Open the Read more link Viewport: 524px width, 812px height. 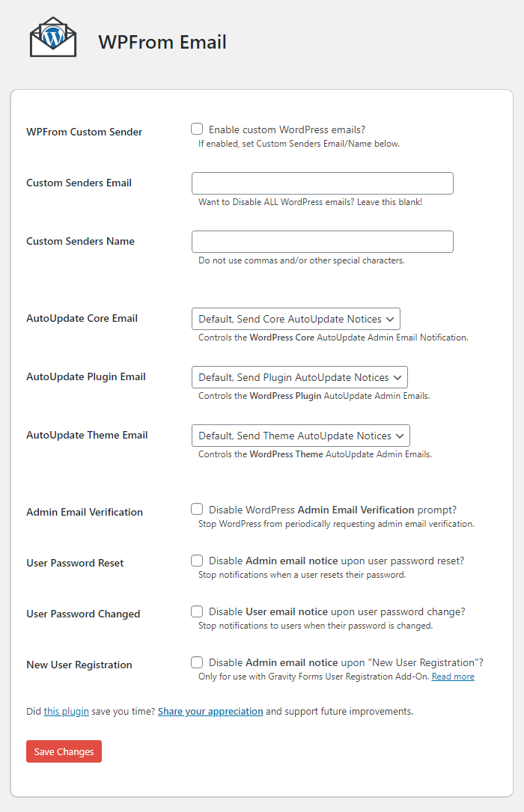click(453, 677)
